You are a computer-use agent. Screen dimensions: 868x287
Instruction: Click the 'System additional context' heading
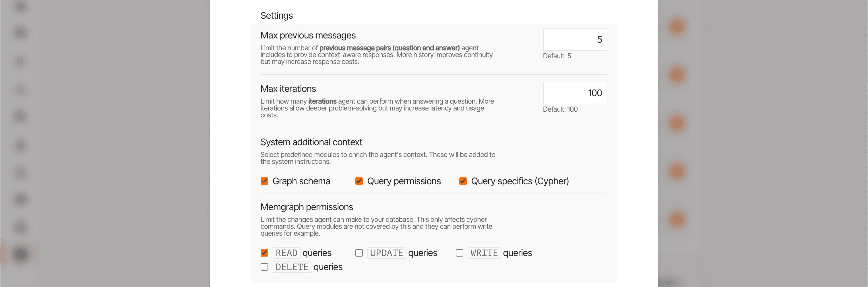pos(311,142)
